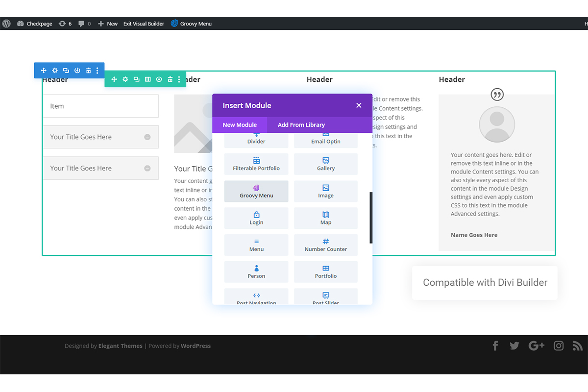Screen dimensions: 588x392
Task: Open the comments indicator showing 0
Action: tap(84, 24)
